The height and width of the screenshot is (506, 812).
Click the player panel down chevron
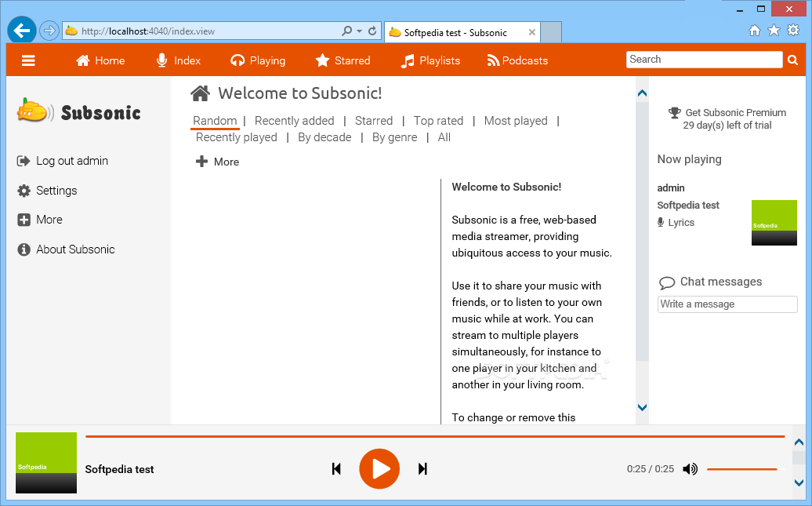click(x=799, y=482)
